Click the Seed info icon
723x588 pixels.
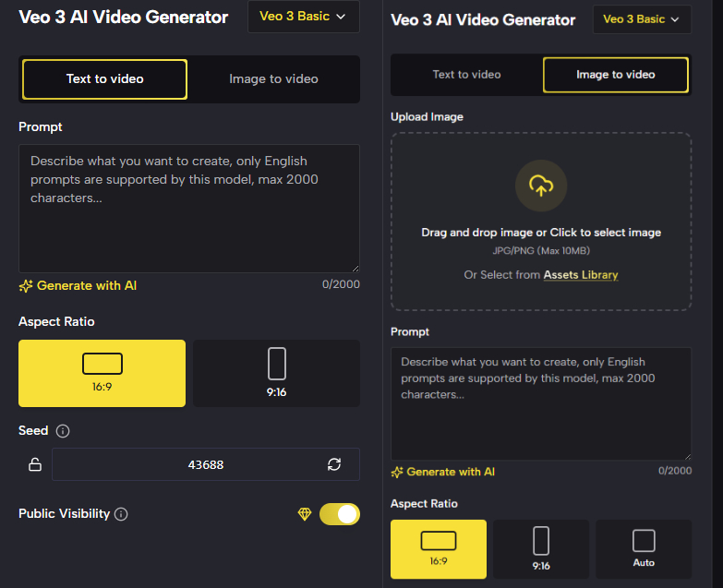point(63,431)
